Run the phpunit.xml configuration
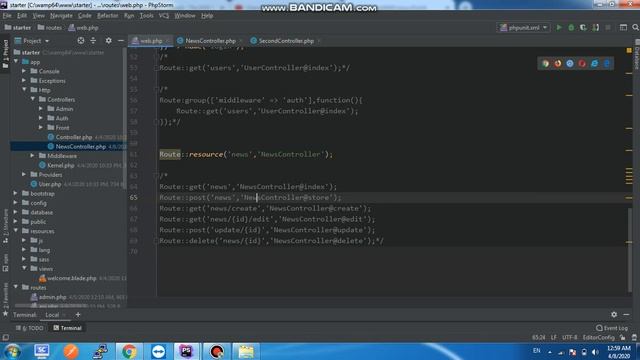The height and width of the screenshot is (360, 640). pyautogui.click(x=559, y=27)
